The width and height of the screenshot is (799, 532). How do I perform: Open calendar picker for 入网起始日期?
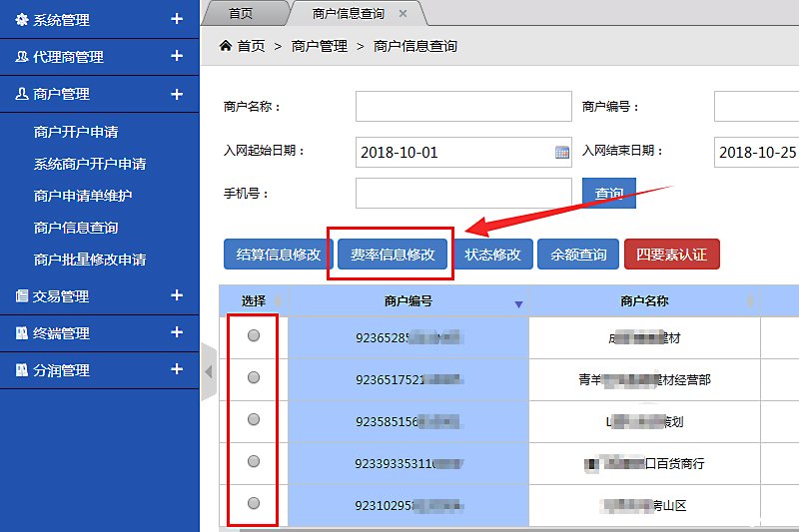(562, 152)
